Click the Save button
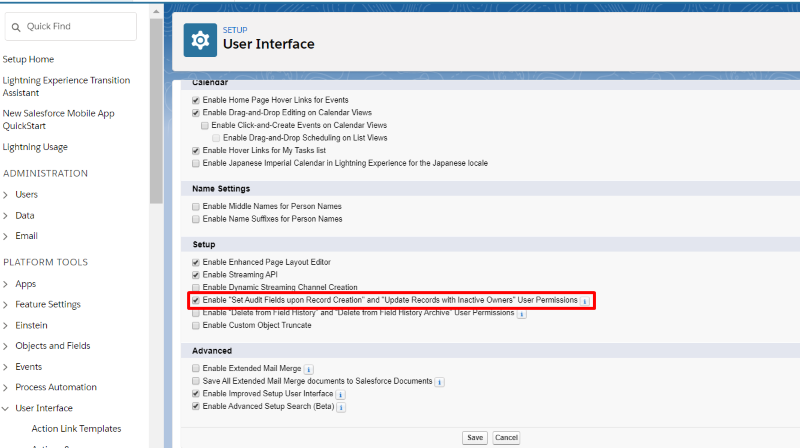This screenshot has height=448, width=800. click(x=475, y=438)
